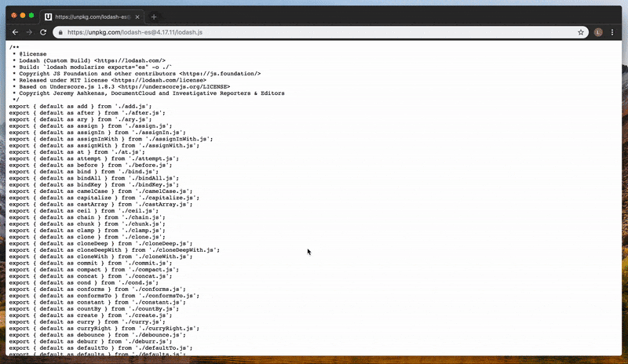Click the yellow minimize window button
Image resolution: width=628 pixels, height=364 pixels.
(x=23, y=16)
